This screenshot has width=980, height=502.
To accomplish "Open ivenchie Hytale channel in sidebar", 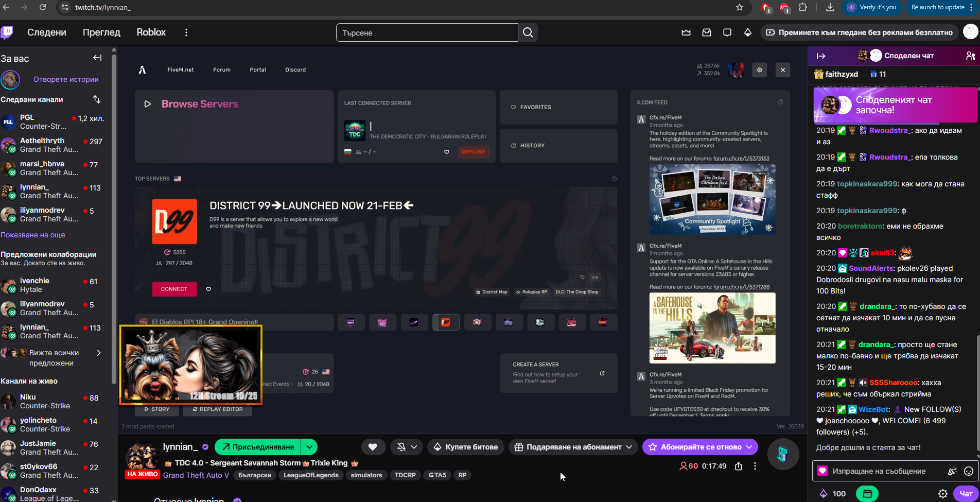I will pos(52,285).
